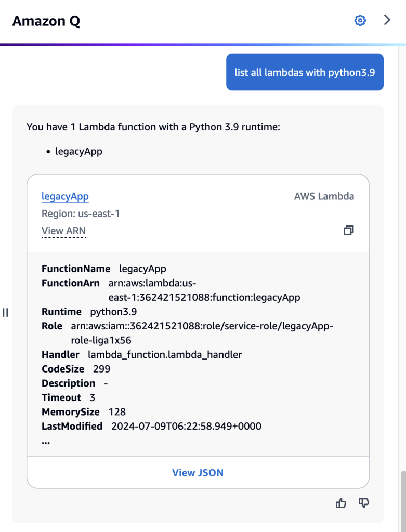
Task: Open the Amazon Q settings gear
Action: [360, 20]
